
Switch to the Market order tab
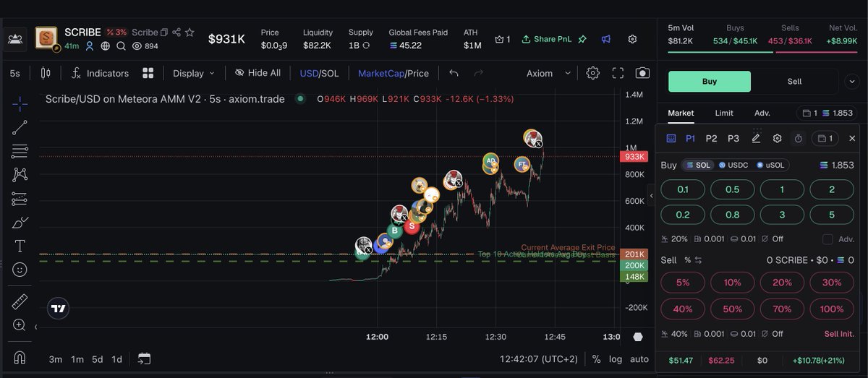tap(681, 113)
